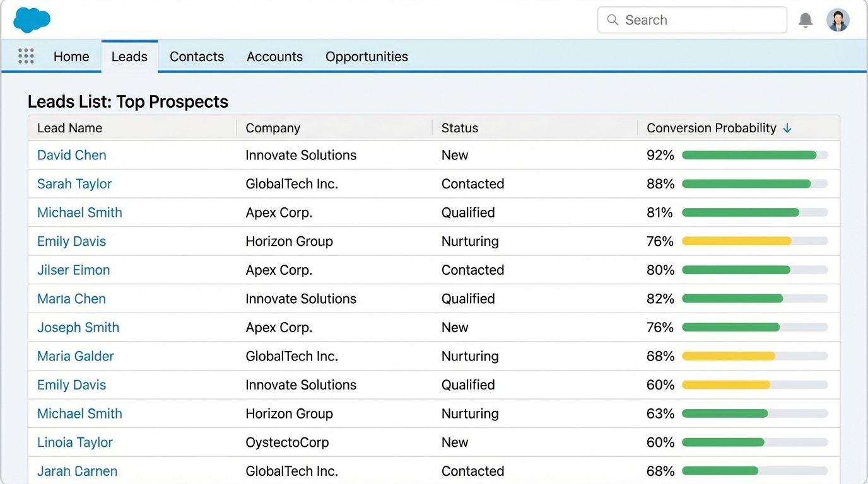Open the lead record for Maria Galder
This screenshot has height=484, width=868.
coord(75,356)
